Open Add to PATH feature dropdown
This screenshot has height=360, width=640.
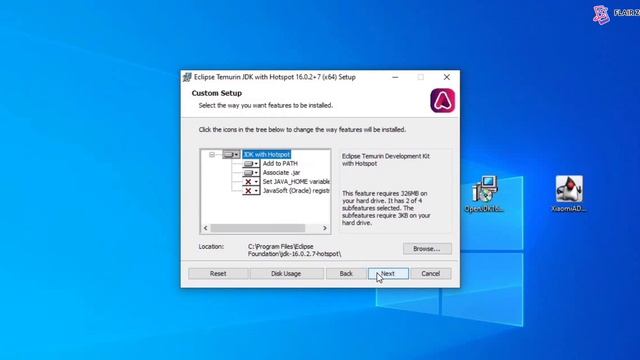pyautogui.click(x=251, y=164)
